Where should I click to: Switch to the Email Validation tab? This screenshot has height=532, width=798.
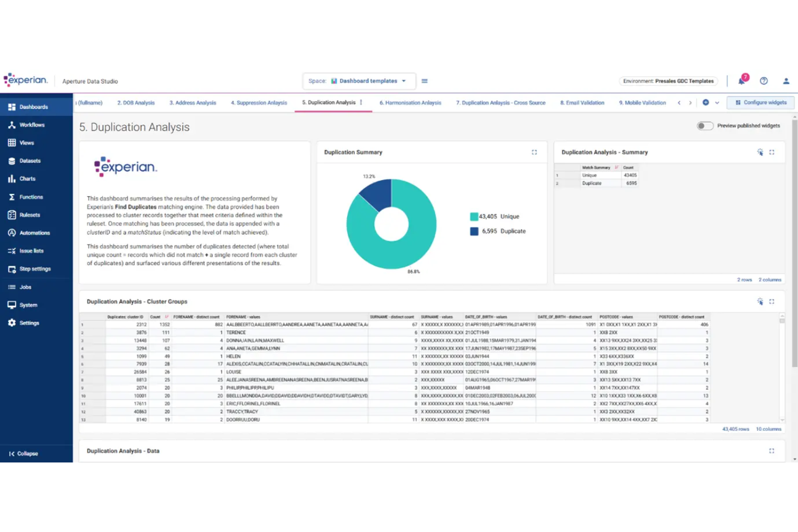pyautogui.click(x=582, y=102)
